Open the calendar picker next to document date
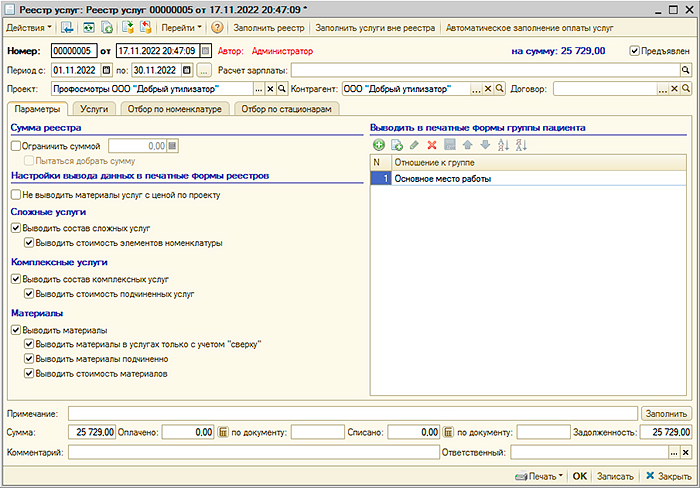700x488 pixels. point(205,50)
